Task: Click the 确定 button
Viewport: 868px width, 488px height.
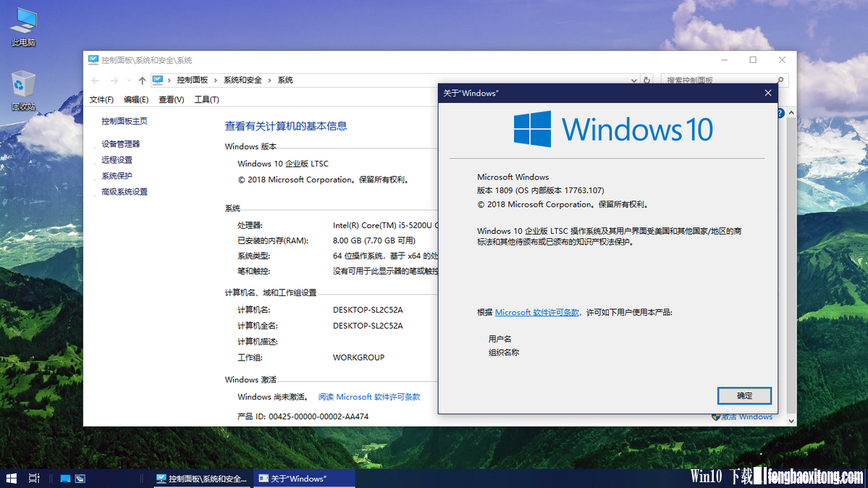Action: pos(744,395)
